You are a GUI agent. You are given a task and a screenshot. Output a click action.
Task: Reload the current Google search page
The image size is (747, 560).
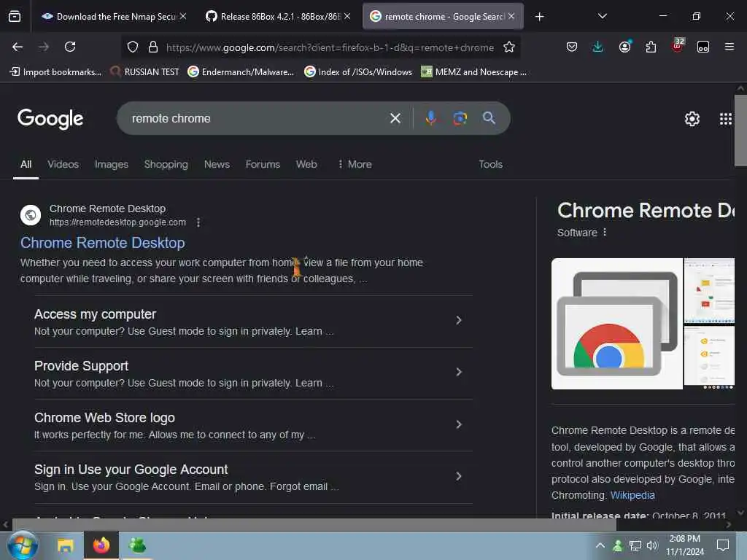tap(70, 47)
